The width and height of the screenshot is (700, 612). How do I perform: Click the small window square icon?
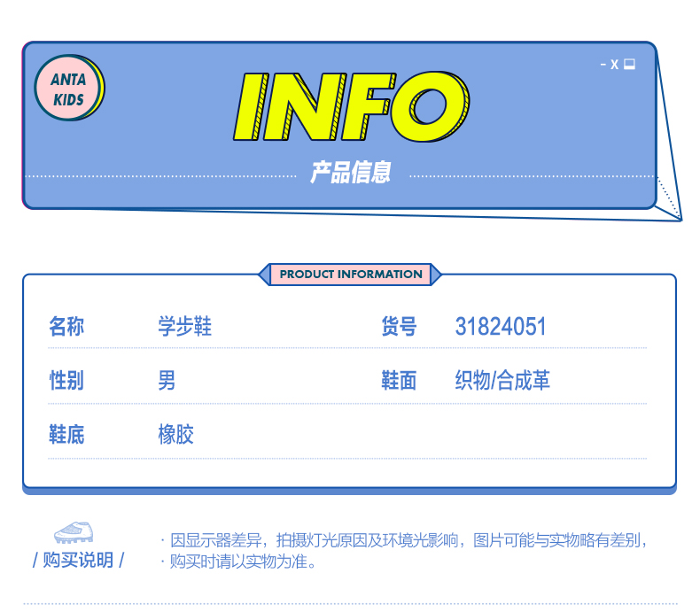(x=630, y=65)
